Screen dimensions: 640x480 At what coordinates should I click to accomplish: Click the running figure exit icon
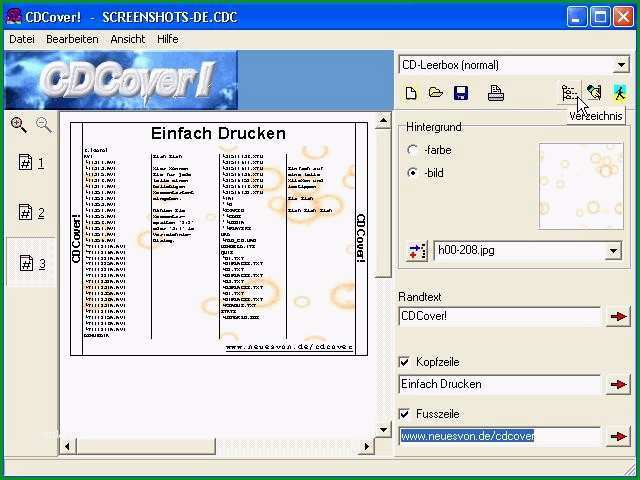pos(620,93)
